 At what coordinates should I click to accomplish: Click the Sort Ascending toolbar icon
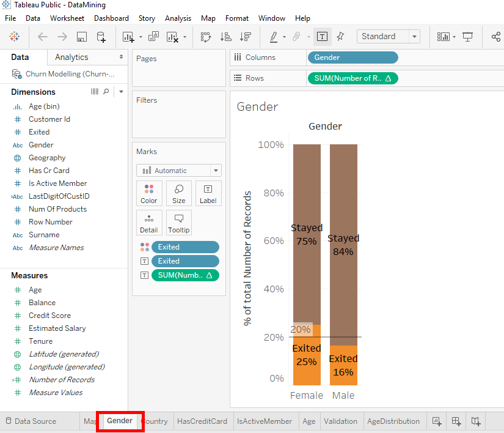[x=225, y=36]
